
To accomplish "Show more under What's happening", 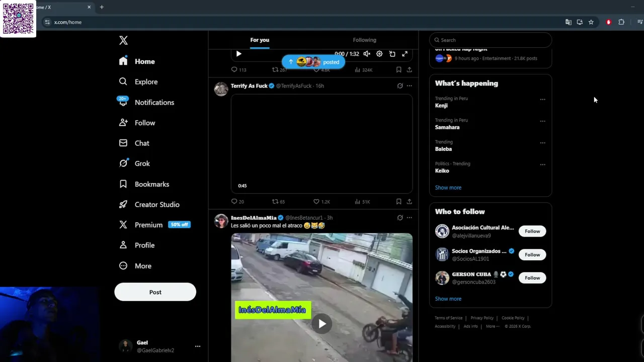I will [448, 188].
